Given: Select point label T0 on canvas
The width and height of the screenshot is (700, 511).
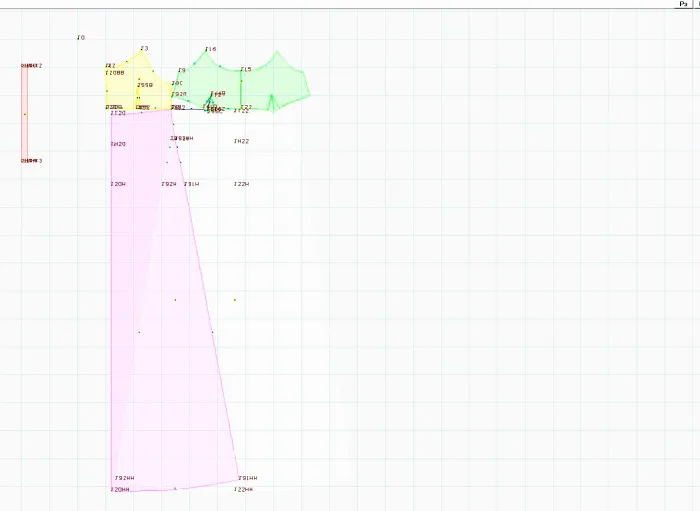Looking at the screenshot, I should [81, 38].
